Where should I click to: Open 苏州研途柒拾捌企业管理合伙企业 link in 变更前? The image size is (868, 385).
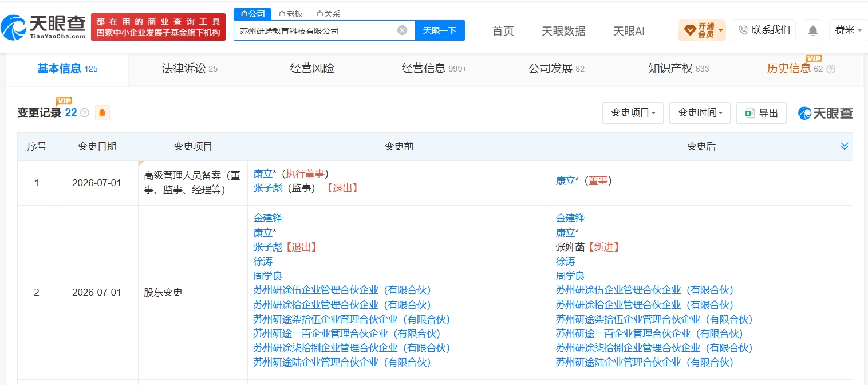click(x=352, y=348)
